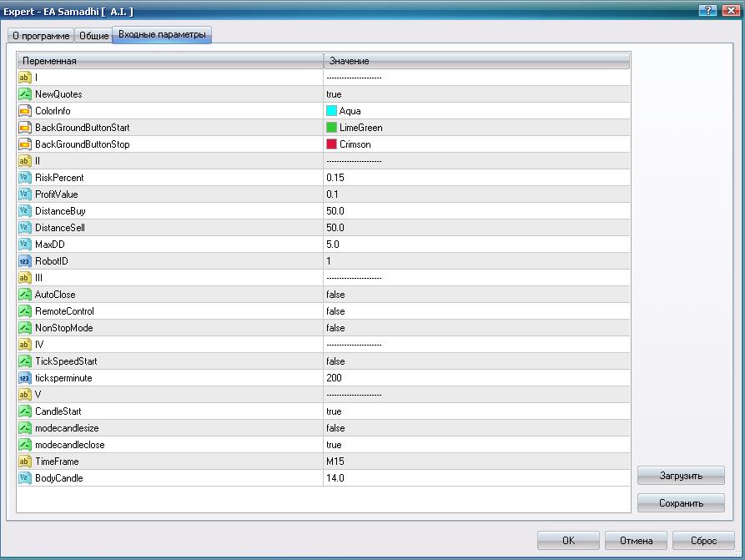The width and height of the screenshot is (745, 560).
Task: Select the 'DistanceSell' variable name
Action: pos(60,227)
